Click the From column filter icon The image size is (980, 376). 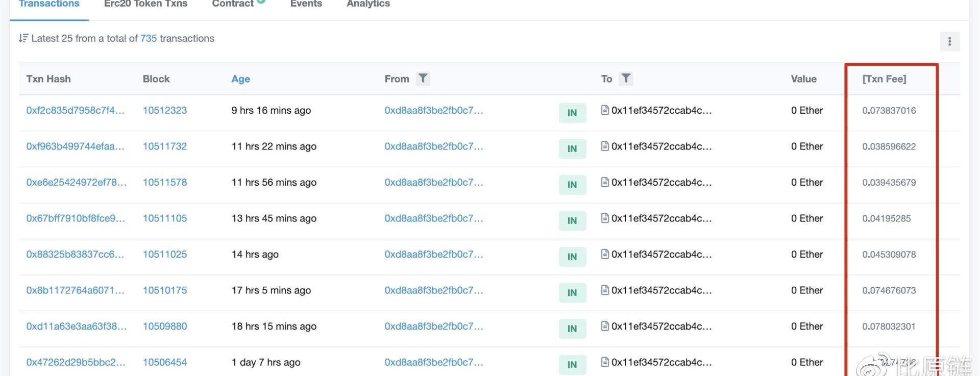point(423,79)
